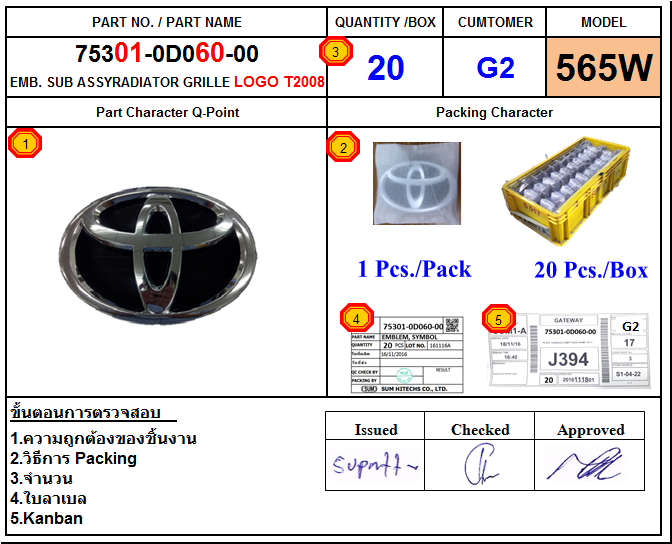Select the signature under Issued
Screen dimensions: 672x544
[x=375, y=465]
